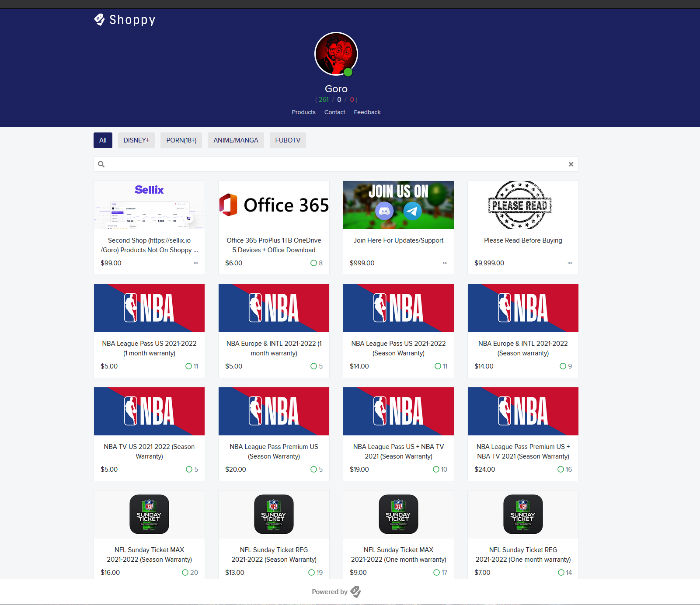The width and height of the screenshot is (700, 605).
Task: Click the $19.00 price
Action: coord(359,469)
